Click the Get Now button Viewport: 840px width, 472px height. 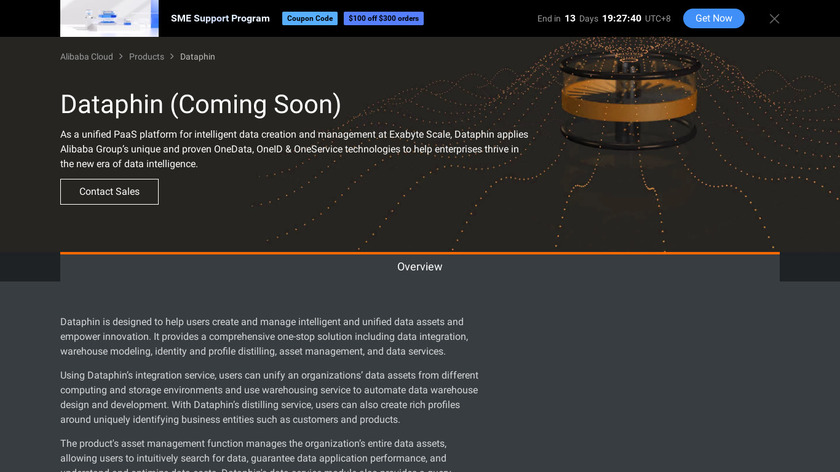[714, 18]
